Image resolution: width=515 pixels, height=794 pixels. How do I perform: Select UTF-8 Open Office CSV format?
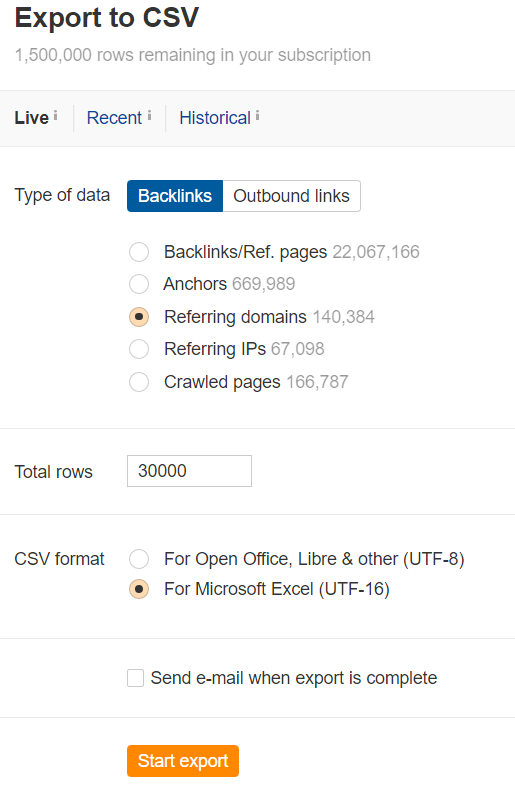[x=139, y=559]
